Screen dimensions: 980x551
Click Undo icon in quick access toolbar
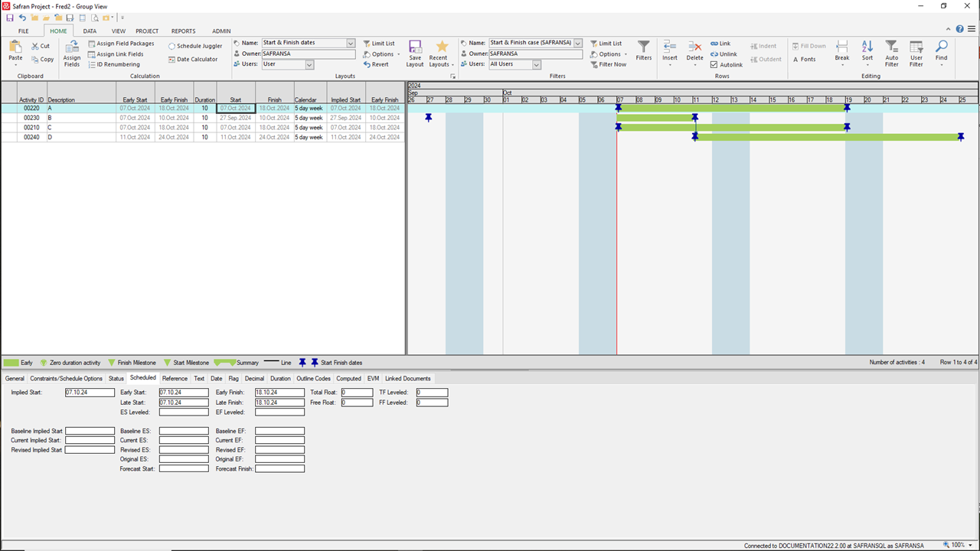coord(22,18)
